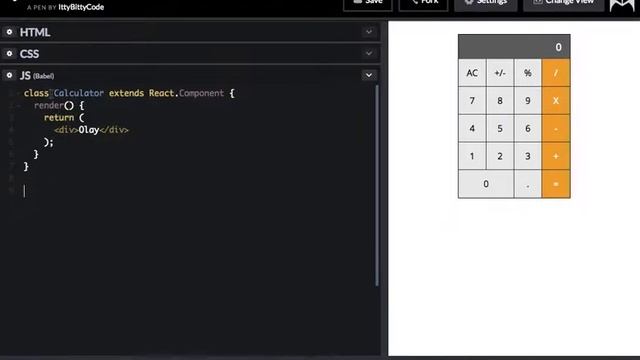
Task: Click the word 'Calculator' in code
Action: (79, 93)
